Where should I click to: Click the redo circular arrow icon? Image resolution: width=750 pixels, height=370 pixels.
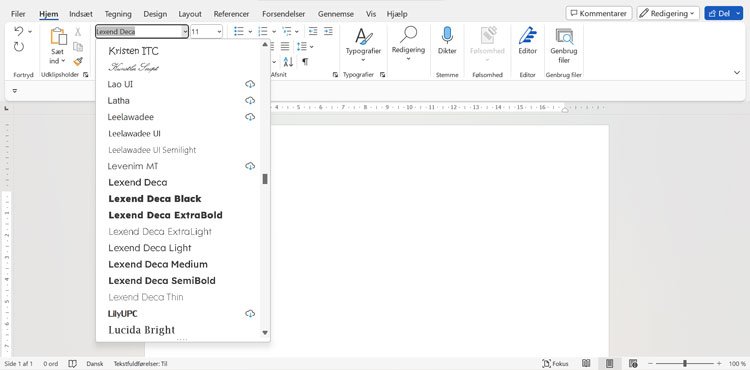(19, 47)
